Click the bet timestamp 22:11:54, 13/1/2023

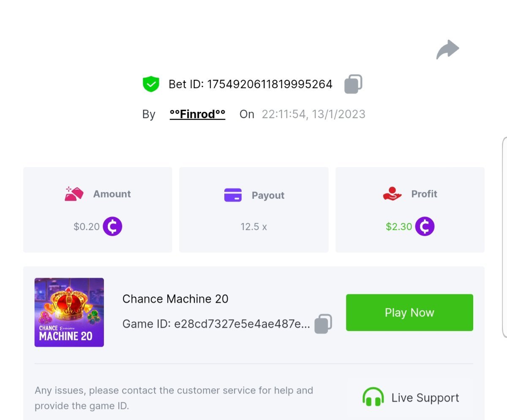coord(313,114)
